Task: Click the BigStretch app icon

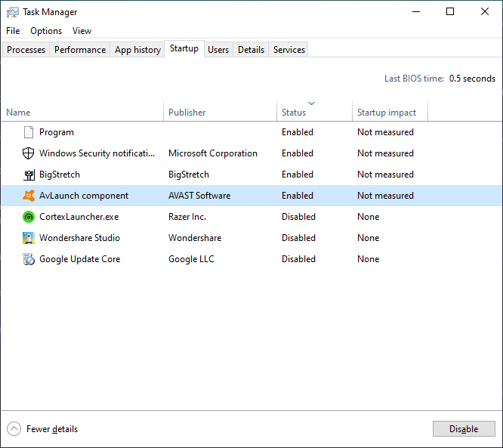Action: (29, 175)
